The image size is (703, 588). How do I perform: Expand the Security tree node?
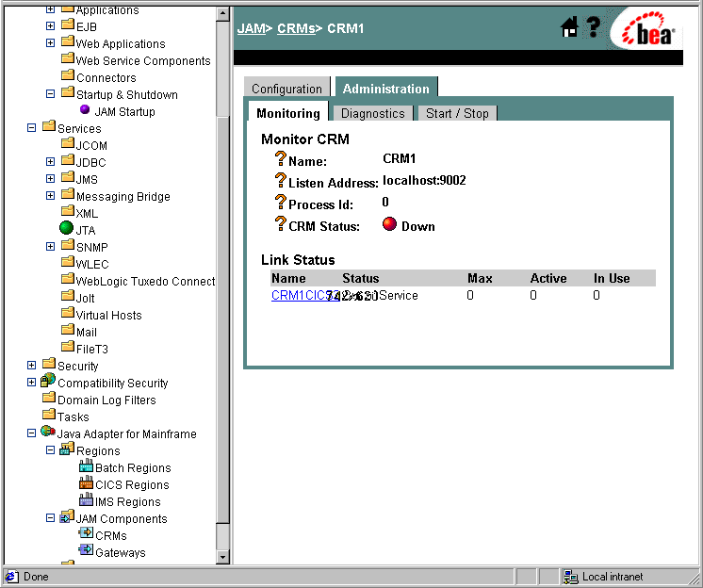(x=32, y=366)
